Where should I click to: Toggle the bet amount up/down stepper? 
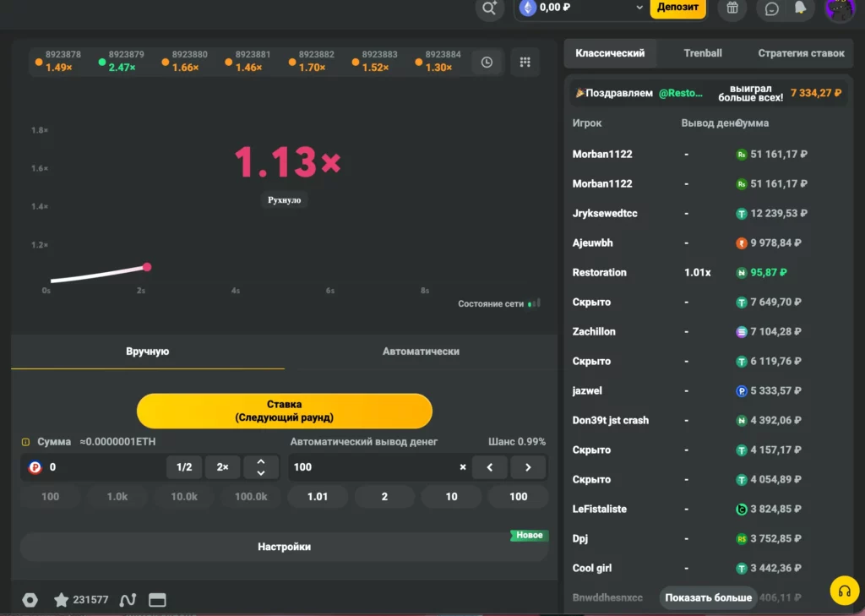tap(261, 467)
